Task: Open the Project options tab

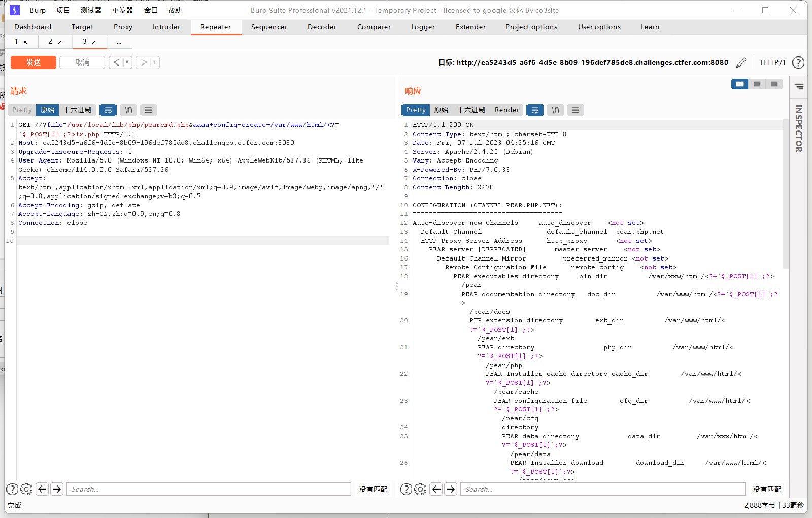Action: (x=531, y=27)
